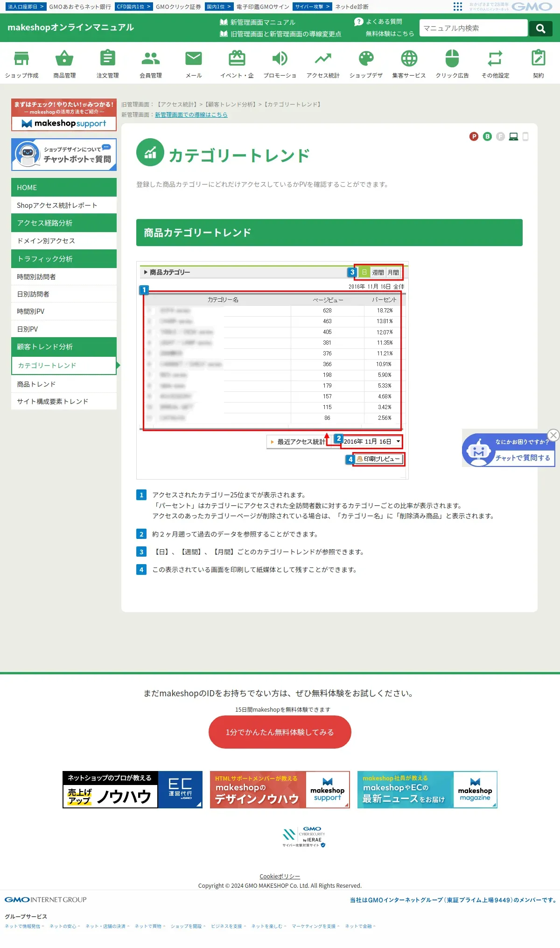Open 日別訪問者 sidebar item
The width and height of the screenshot is (560, 948).
[64, 294]
